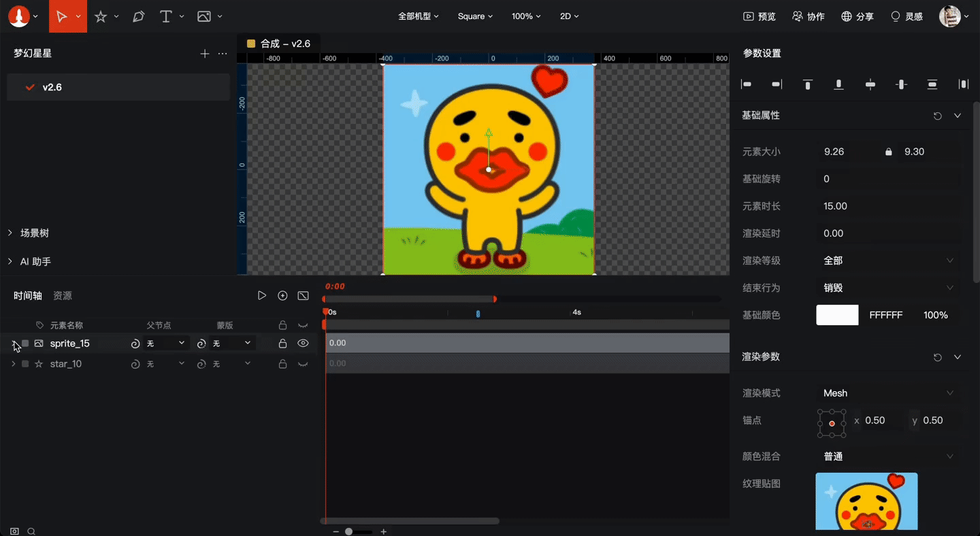The width and height of the screenshot is (980, 536).
Task: Align element to the top edge
Action: coord(808,84)
